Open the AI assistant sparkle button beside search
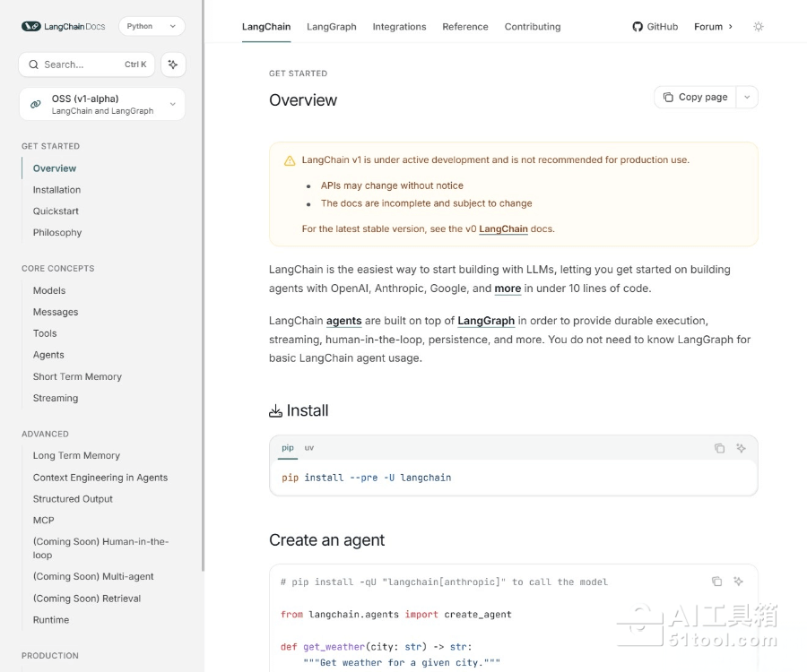Screen dimensions: 807x672 pos(173,65)
